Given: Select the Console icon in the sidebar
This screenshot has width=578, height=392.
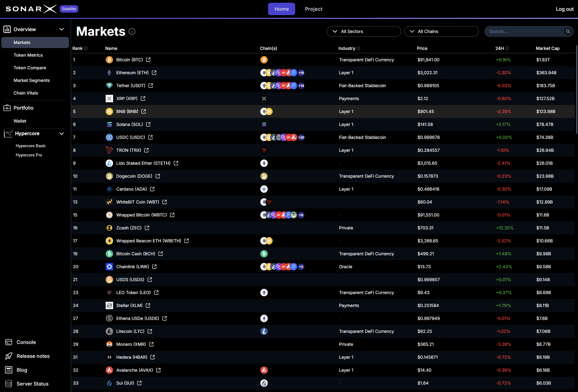Looking at the screenshot, I should pos(8,342).
